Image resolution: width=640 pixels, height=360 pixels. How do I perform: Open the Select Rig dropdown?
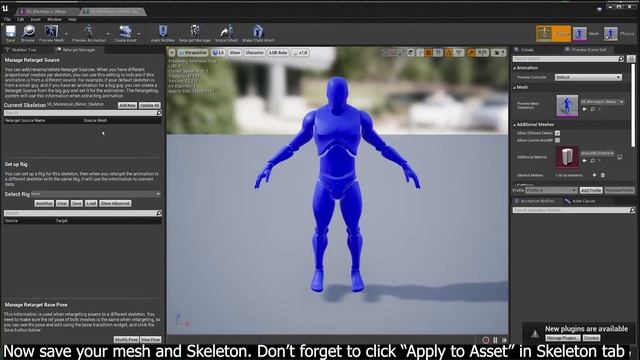96,194
